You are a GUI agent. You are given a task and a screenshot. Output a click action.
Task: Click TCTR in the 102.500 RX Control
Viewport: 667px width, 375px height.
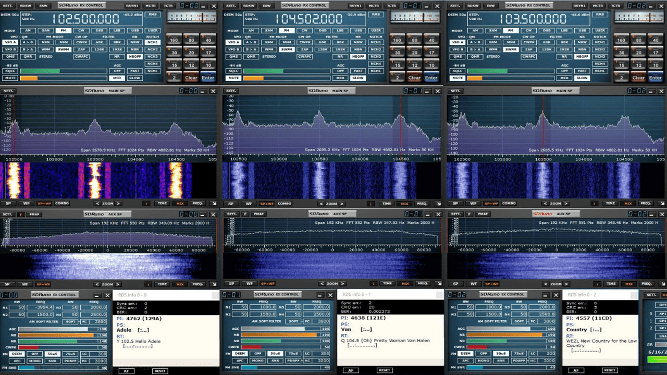tap(168, 6)
